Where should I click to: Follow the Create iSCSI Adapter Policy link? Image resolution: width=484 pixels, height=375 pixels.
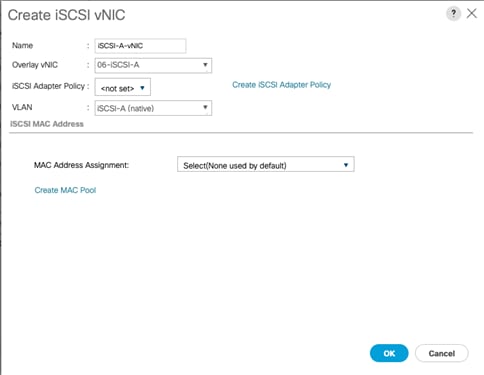pos(282,85)
